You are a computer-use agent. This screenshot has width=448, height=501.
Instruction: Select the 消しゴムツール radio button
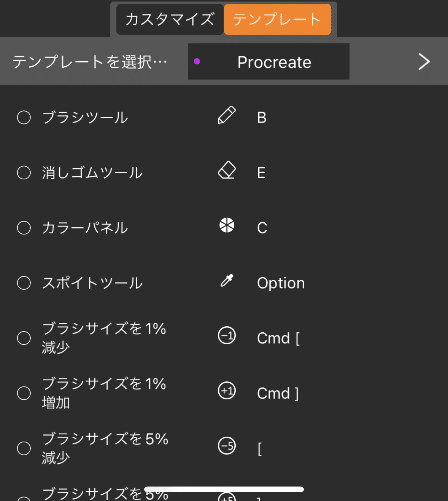[x=24, y=172]
